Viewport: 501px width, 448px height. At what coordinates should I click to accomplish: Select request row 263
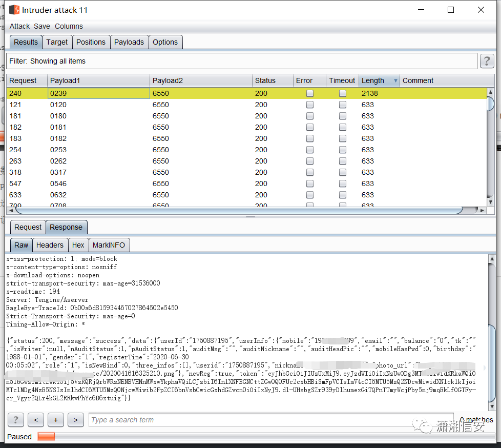click(x=246, y=161)
